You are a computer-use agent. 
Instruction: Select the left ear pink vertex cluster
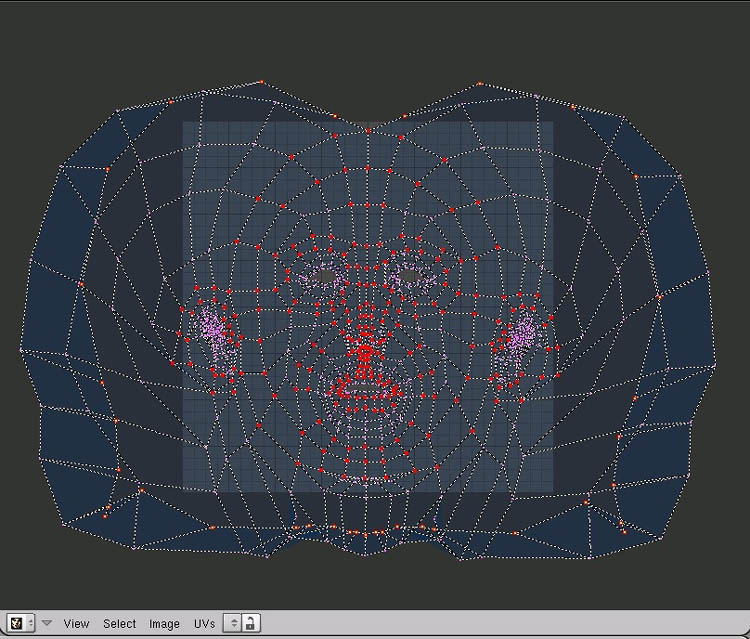pos(212,328)
